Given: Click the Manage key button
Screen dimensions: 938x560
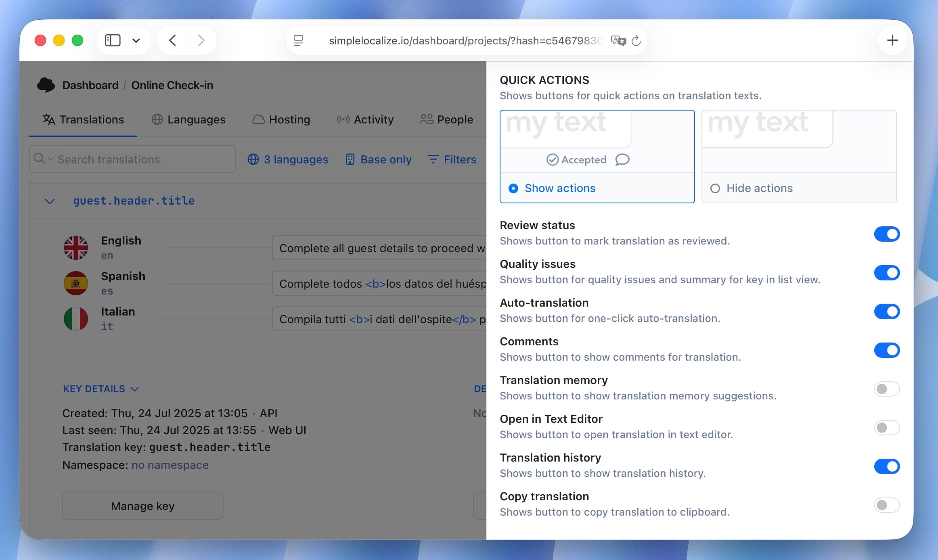Looking at the screenshot, I should point(143,506).
